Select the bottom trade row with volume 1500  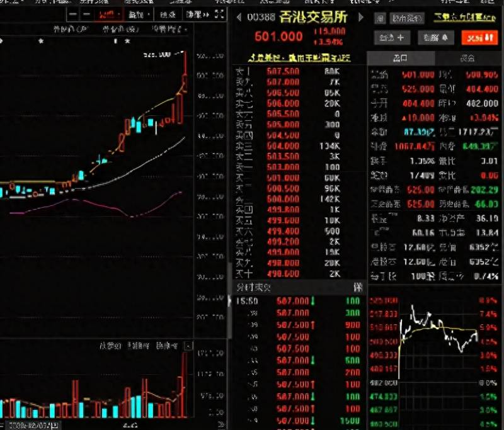(298, 421)
